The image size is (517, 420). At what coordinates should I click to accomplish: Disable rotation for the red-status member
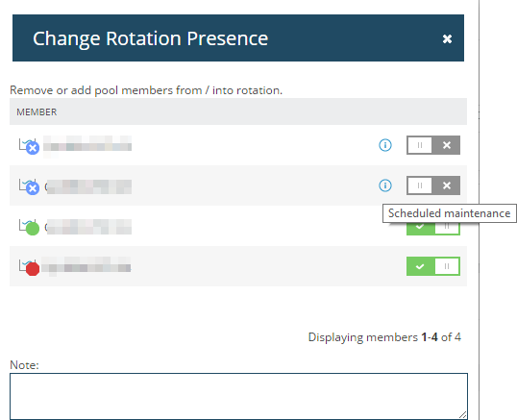(x=433, y=266)
